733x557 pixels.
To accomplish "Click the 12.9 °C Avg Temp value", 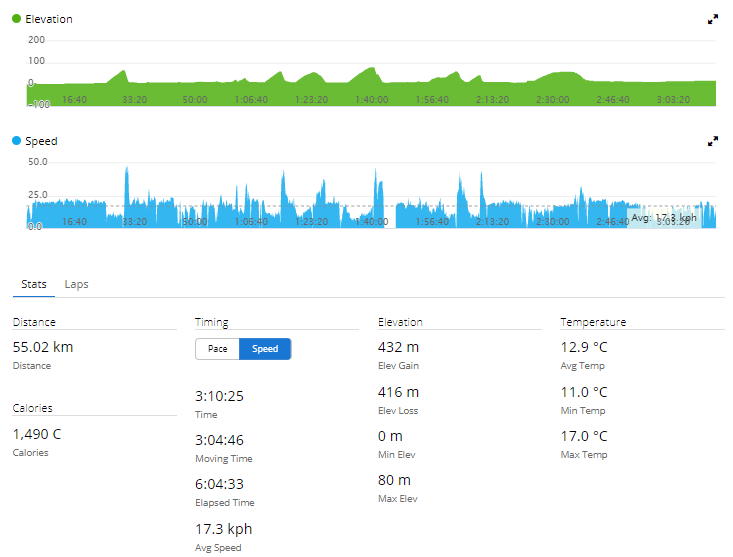I will tap(584, 347).
